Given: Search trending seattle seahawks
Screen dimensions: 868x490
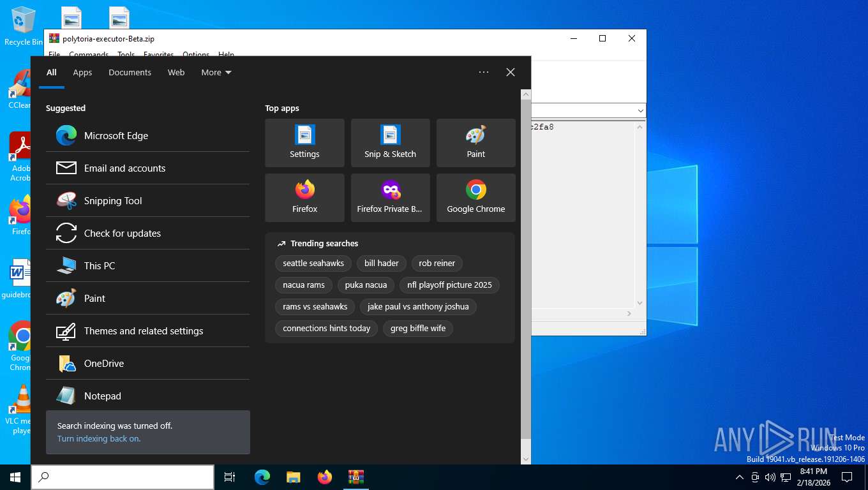Looking at the screenshot, I should click(x=313, y=264).
